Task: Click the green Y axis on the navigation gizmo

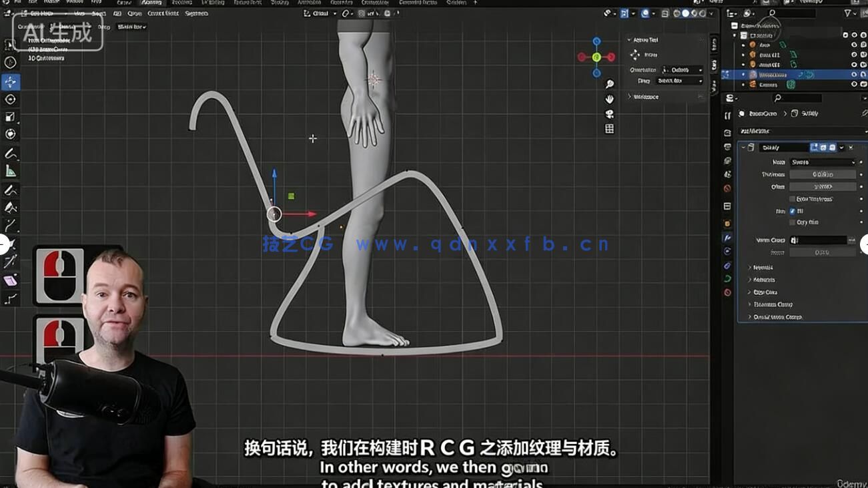Action: (596, 57)
